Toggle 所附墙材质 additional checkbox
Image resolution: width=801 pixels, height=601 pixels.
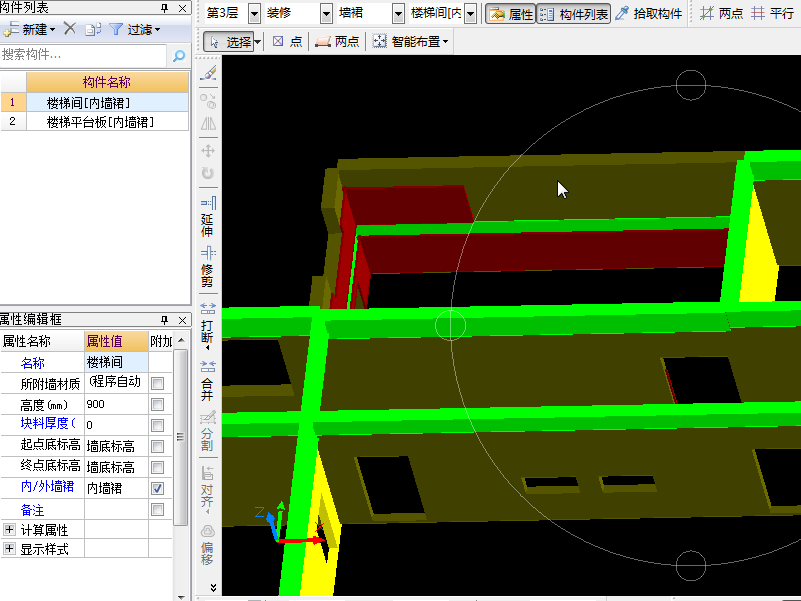[158, 384]
